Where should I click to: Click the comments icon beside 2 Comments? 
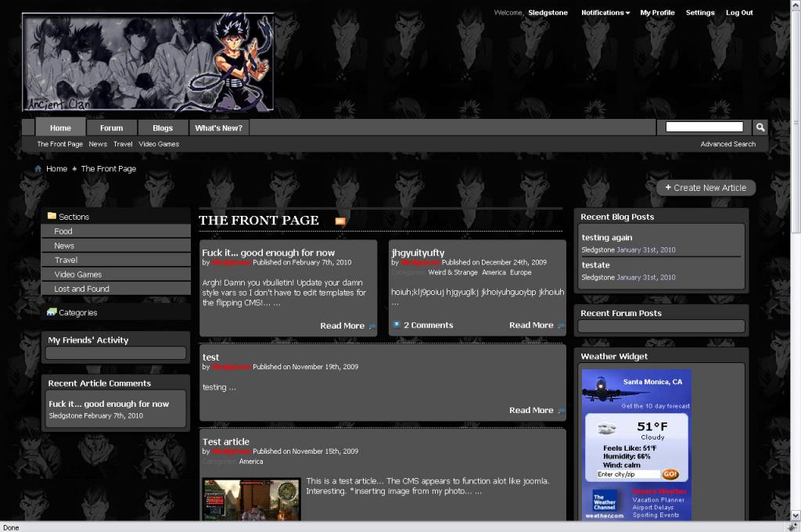pos(396,325)
